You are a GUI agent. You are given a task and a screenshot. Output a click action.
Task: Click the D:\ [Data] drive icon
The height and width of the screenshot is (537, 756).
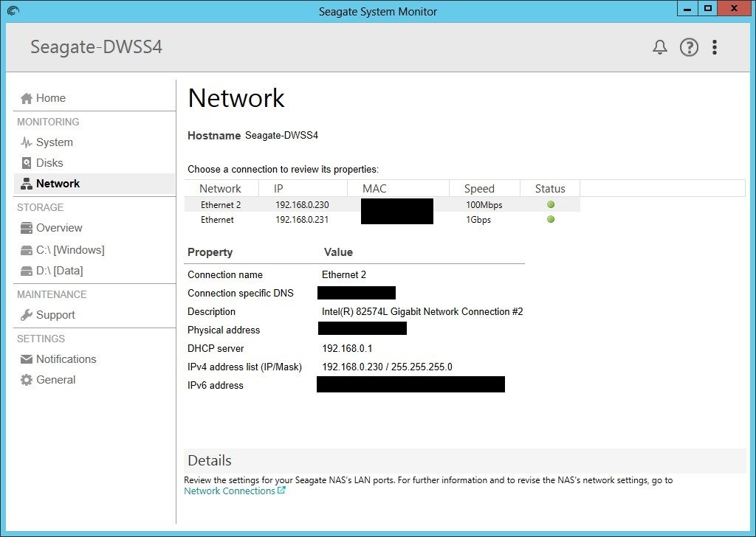point(27,271)
